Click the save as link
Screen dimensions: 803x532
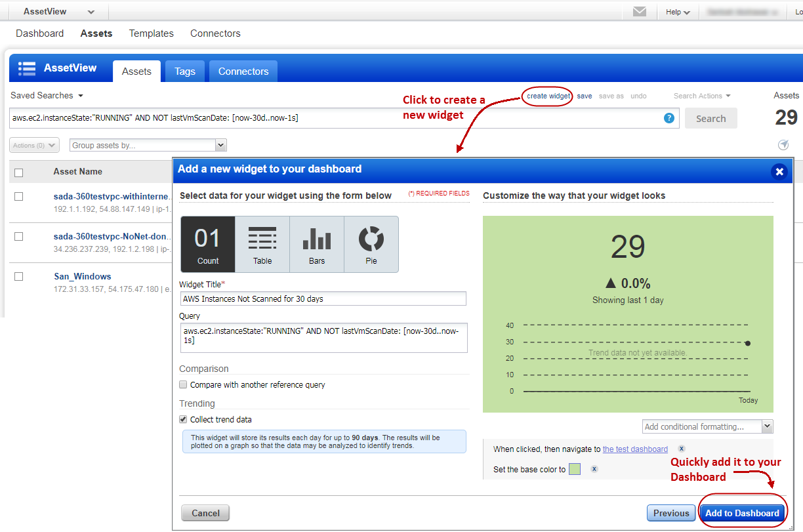[611, 96]
